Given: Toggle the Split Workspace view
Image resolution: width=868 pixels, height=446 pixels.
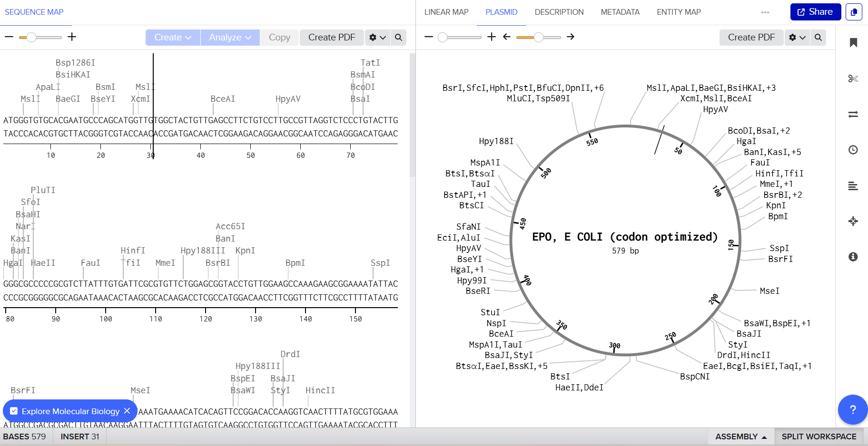Looking at the screenshot, I should click(819, 436).
